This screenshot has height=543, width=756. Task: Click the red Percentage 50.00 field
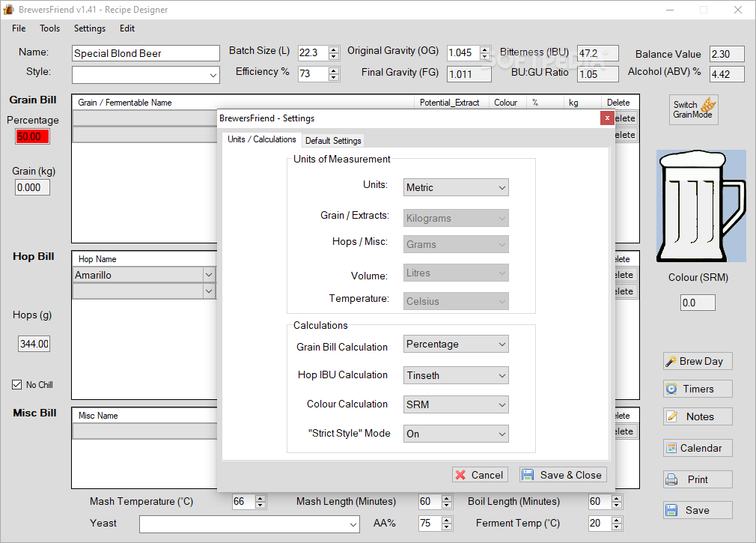point(32,136)
